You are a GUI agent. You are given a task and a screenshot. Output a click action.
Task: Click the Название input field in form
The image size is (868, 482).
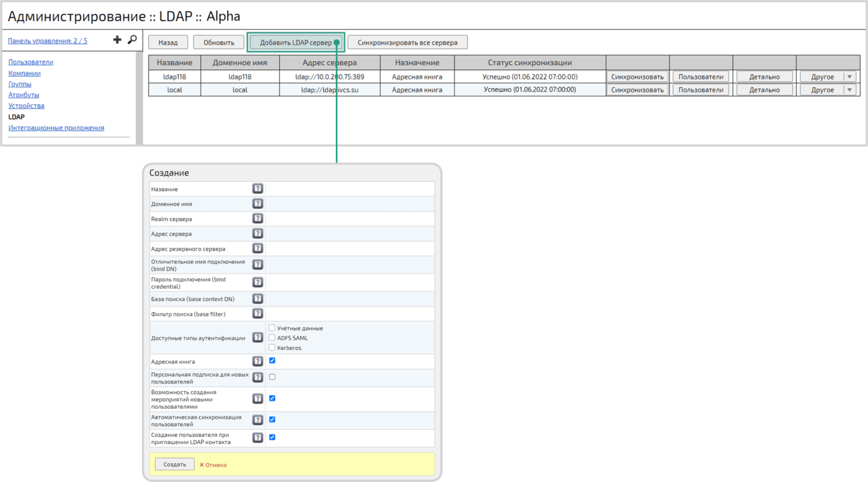(x=350, y=189)
